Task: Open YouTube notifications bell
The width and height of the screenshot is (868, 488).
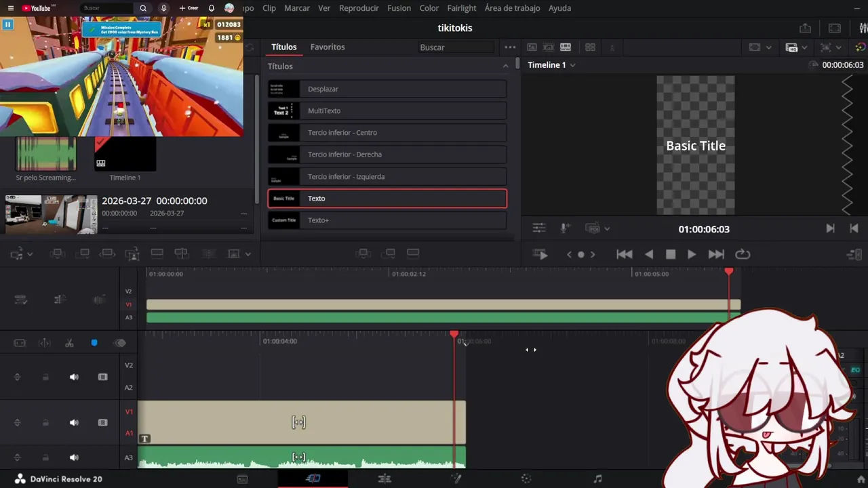Action: [212, 8]
